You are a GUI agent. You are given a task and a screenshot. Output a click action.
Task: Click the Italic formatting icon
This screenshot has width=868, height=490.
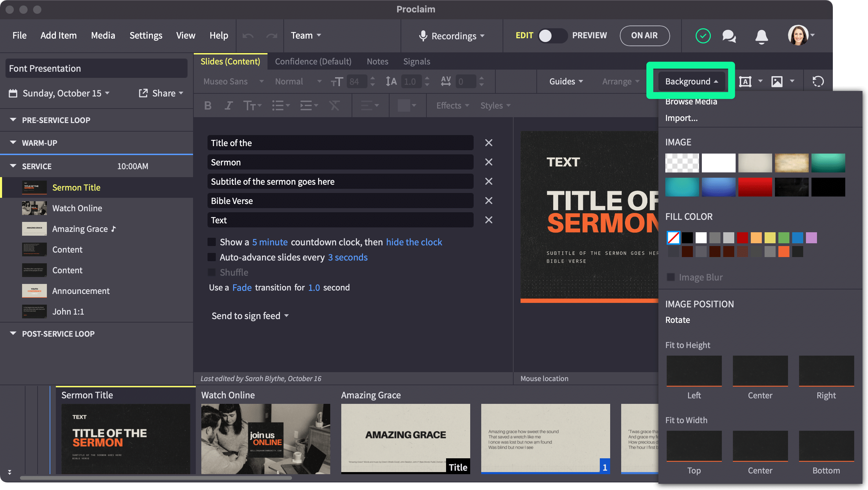click(228, 105)
